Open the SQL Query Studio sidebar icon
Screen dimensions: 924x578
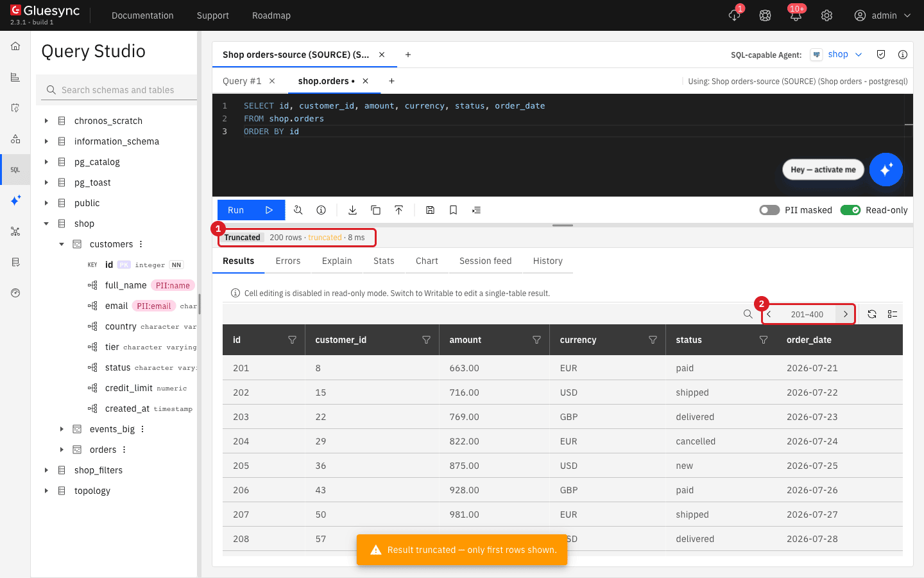pyautogui.click(x=15, y=170)
